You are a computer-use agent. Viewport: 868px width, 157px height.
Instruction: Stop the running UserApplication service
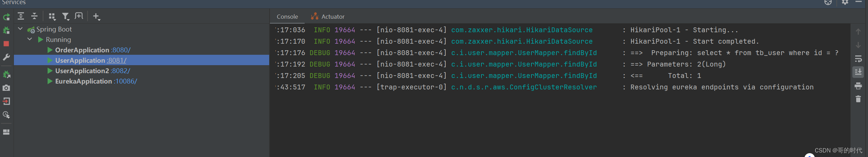click(6, 44)
